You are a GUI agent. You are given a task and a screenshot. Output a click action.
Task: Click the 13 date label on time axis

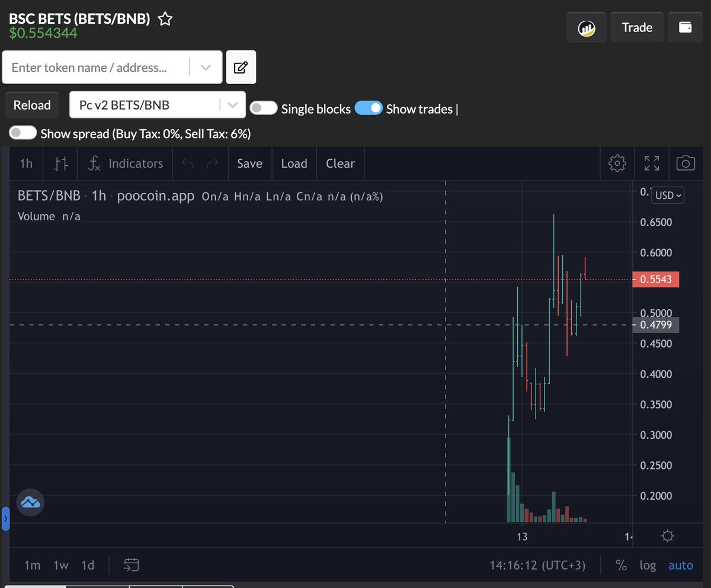coord(522,536)
